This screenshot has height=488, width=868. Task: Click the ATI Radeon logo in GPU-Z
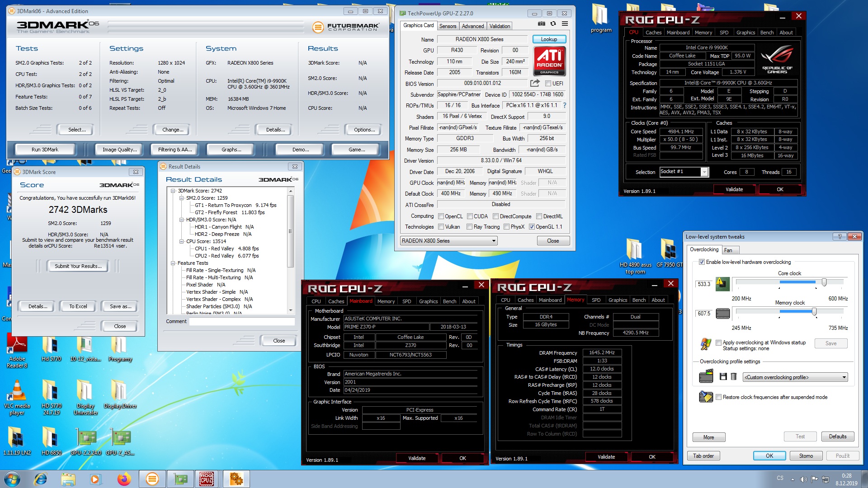tap(549, 61)
